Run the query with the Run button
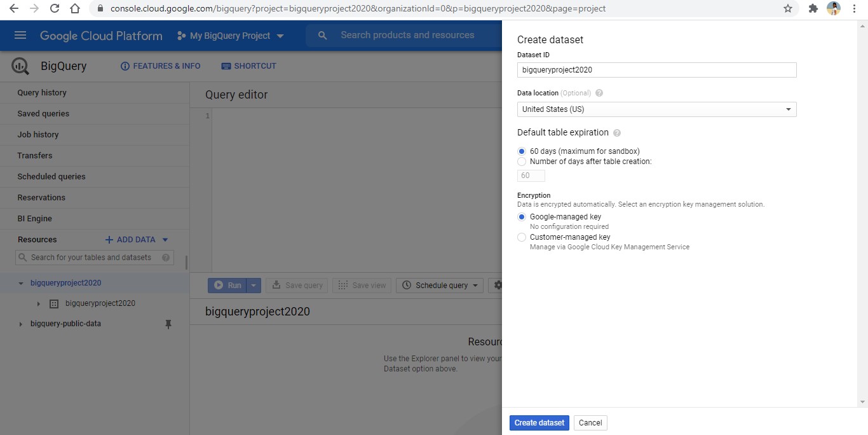The width and height of the screenshot is (868, 435). [227, 286]
